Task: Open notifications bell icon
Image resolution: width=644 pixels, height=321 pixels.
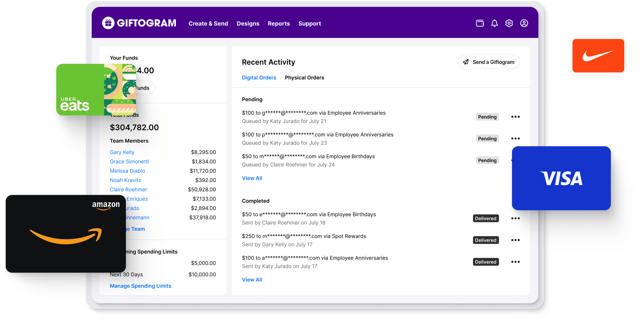Action: [494, 23]
